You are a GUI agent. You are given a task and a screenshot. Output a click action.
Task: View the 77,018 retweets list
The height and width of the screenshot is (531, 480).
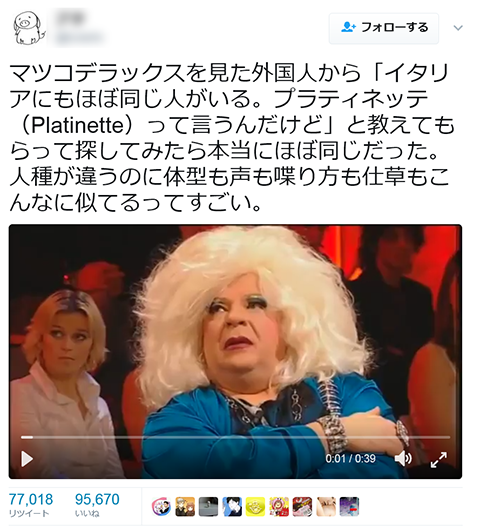point(31,505)
